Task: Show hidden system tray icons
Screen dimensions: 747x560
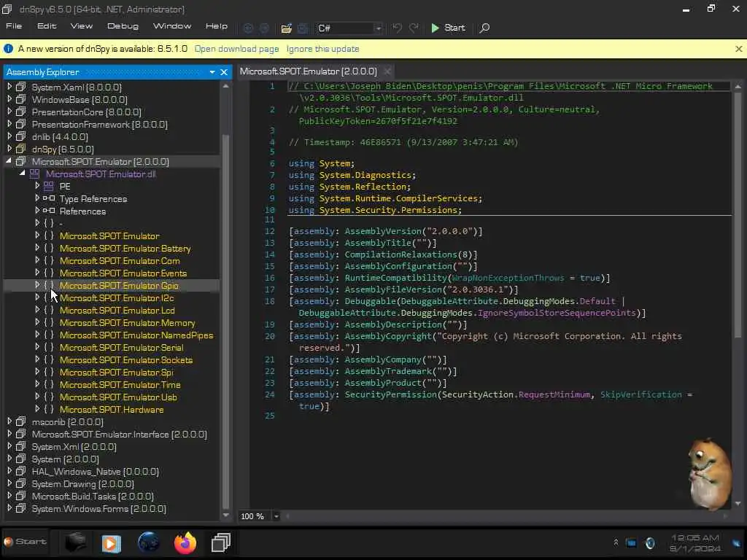Action: (x=616, y=542)
